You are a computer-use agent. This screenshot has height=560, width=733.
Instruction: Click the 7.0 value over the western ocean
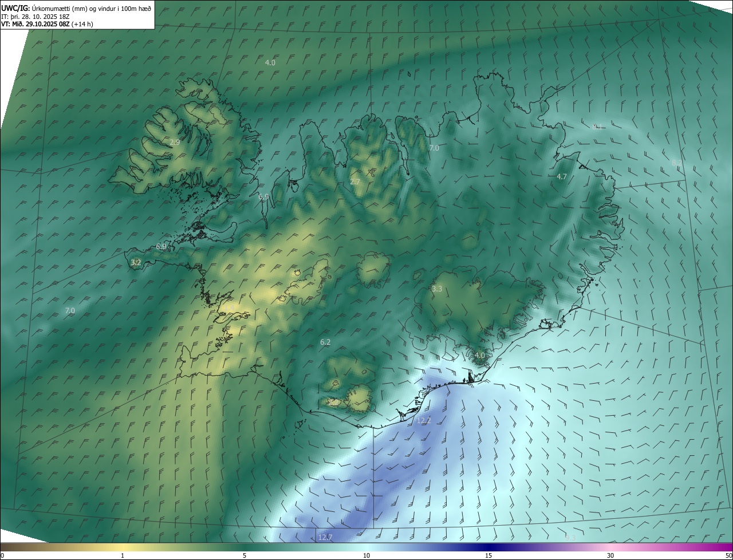(70, 310)
